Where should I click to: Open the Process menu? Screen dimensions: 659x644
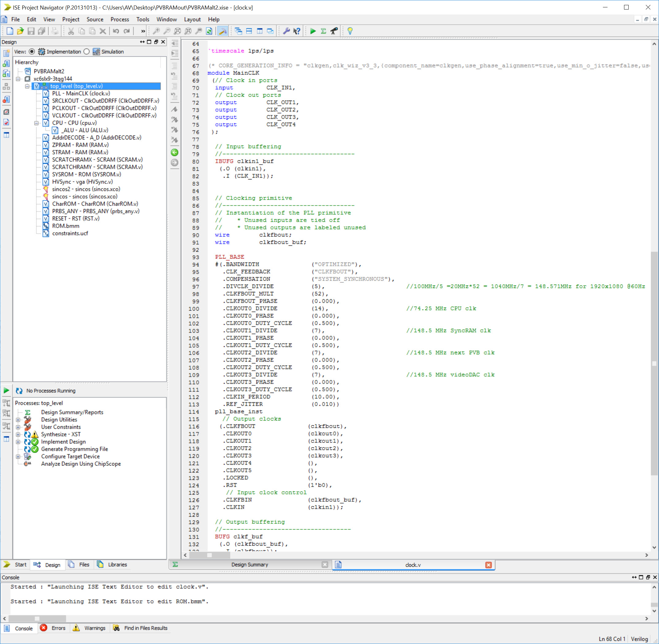pyautogui.click(x=120, y=20)
